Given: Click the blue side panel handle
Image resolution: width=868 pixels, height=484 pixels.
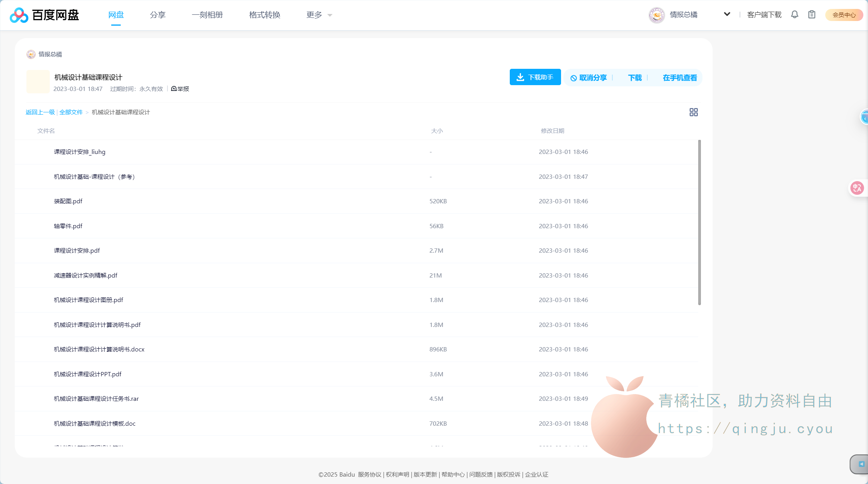Looking at the screenshot, I should point(864,117).
